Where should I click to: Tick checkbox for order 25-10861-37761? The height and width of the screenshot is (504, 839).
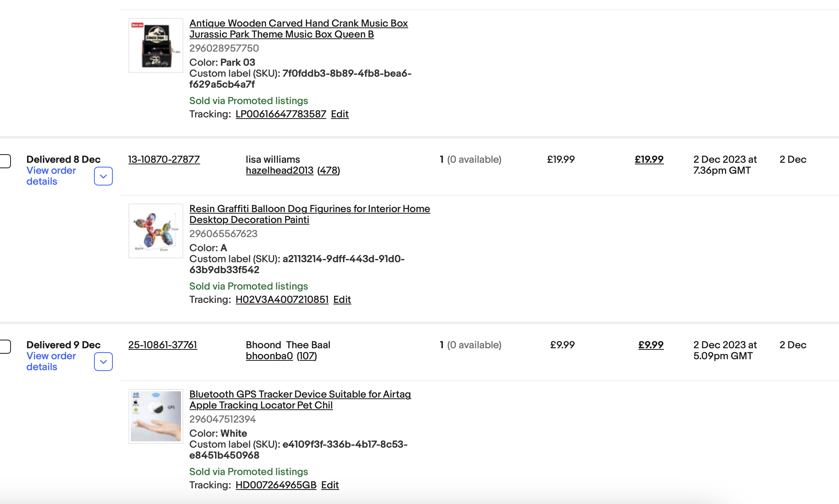[5, 347]
